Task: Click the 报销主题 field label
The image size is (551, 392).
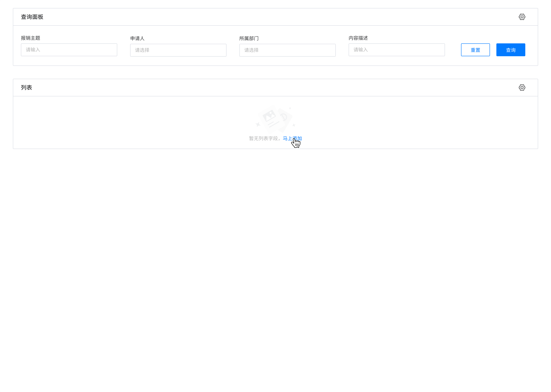Action: click(31, 38)
